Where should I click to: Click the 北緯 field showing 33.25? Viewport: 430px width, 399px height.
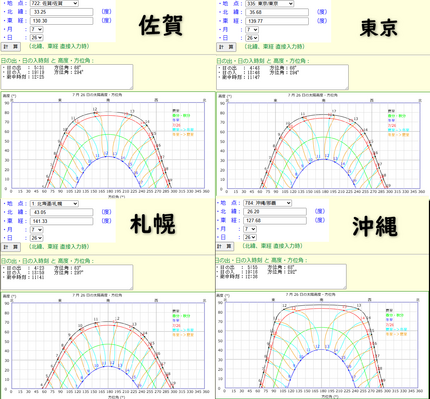61,12
